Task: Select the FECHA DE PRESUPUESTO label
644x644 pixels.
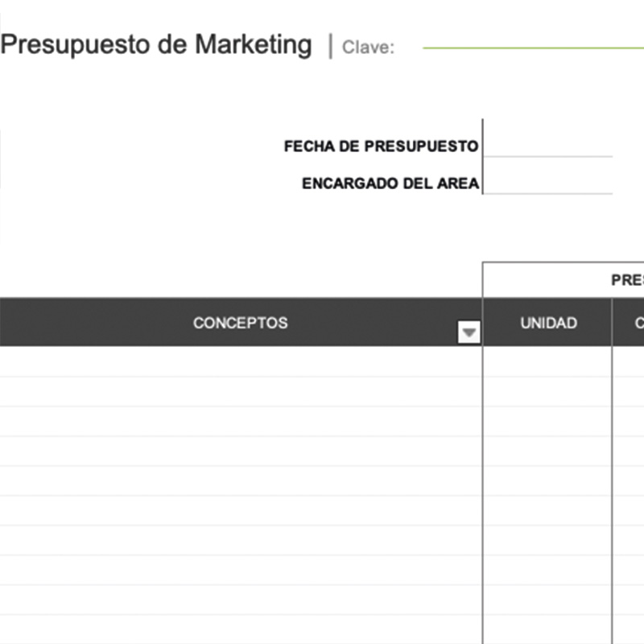Action: click(381, 147)
